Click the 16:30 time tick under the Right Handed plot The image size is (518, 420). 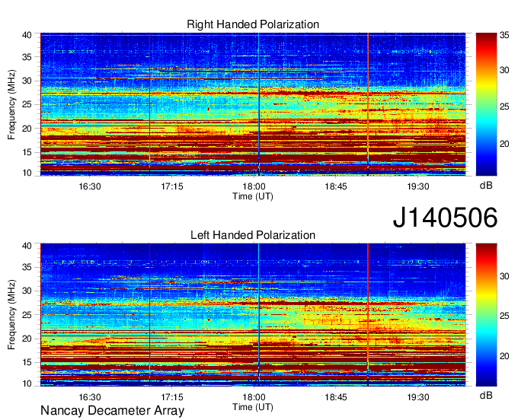[90, 186]
